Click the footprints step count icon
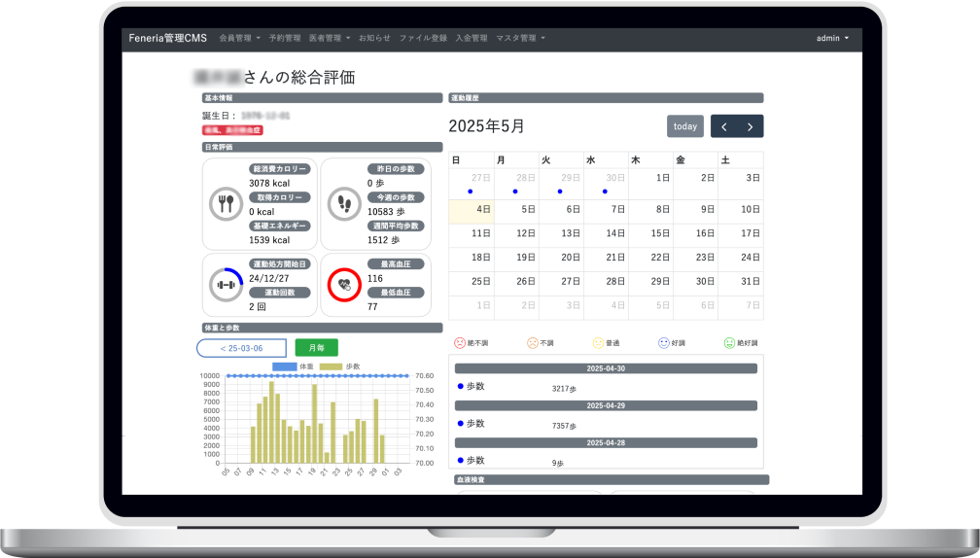 coord(344,204)
